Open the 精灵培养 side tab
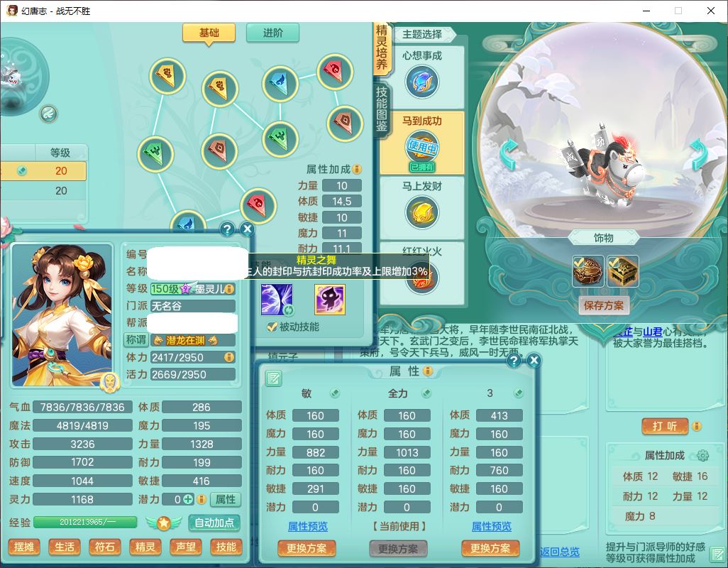The height and width of the screenshot is (568, 728). click(x=382, y=48)
